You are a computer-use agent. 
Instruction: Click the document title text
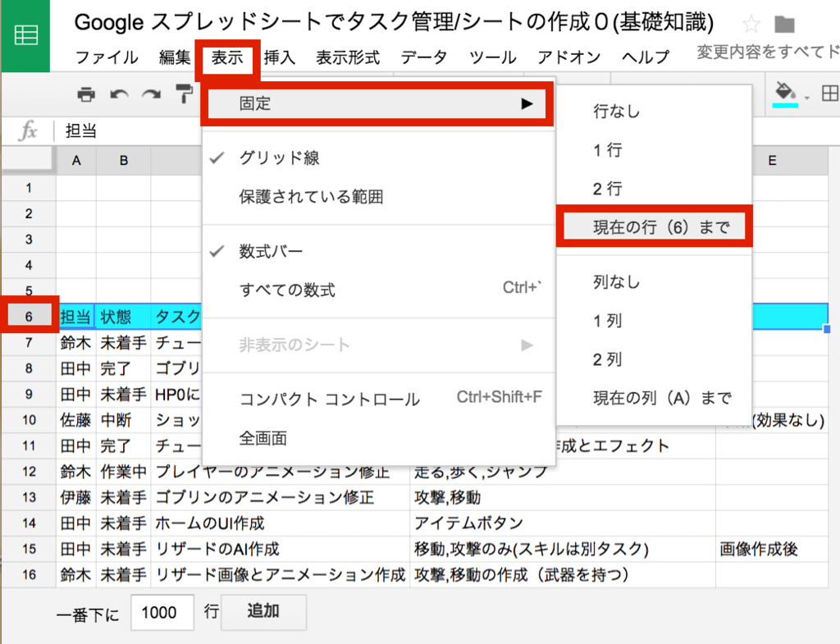point(394,22)
